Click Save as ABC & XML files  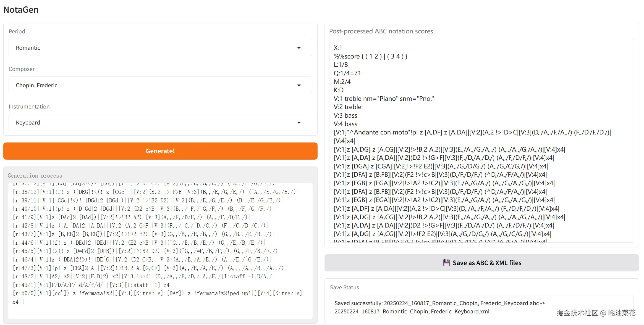pyautogui.click(x=487, y=263)
